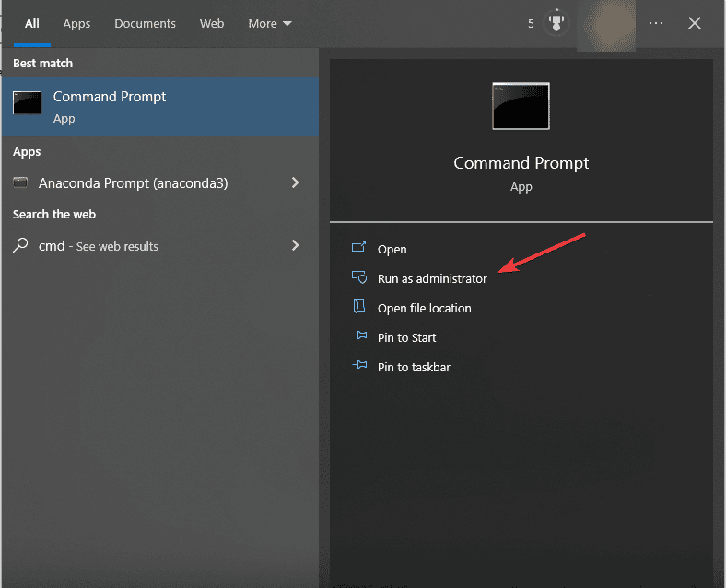Click Command Prompt title in preview pane
The height and width of the screenshot is (588, 726).
tap(521, 163)
